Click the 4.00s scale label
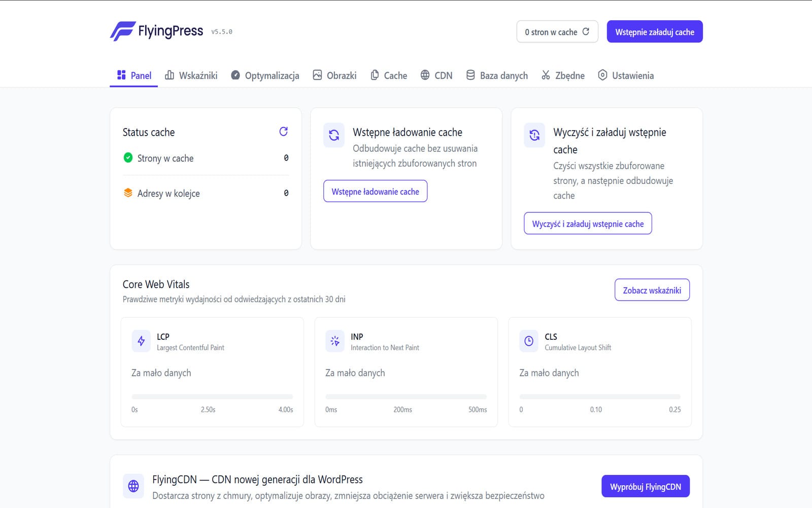Viewport: 812px width, 508px height. click(x=286, y=409)
